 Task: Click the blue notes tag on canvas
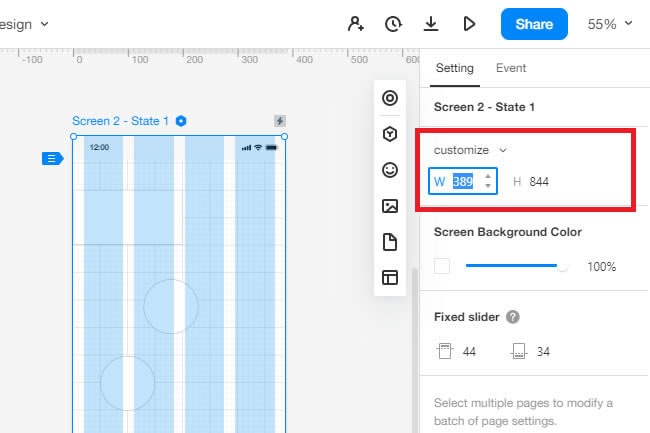pos(52,158)
